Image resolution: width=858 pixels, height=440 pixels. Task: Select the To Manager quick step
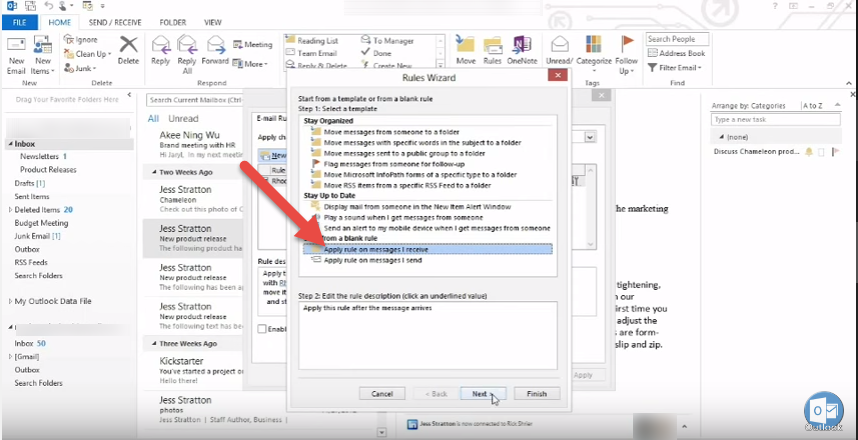click(387, 40)
